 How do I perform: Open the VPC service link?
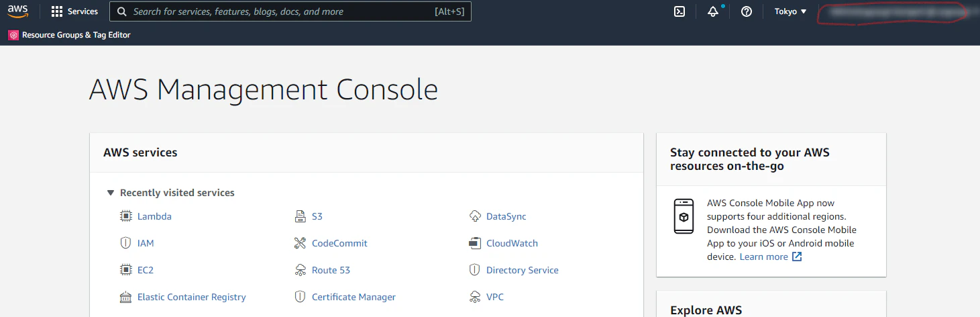(x=495, y=297)
